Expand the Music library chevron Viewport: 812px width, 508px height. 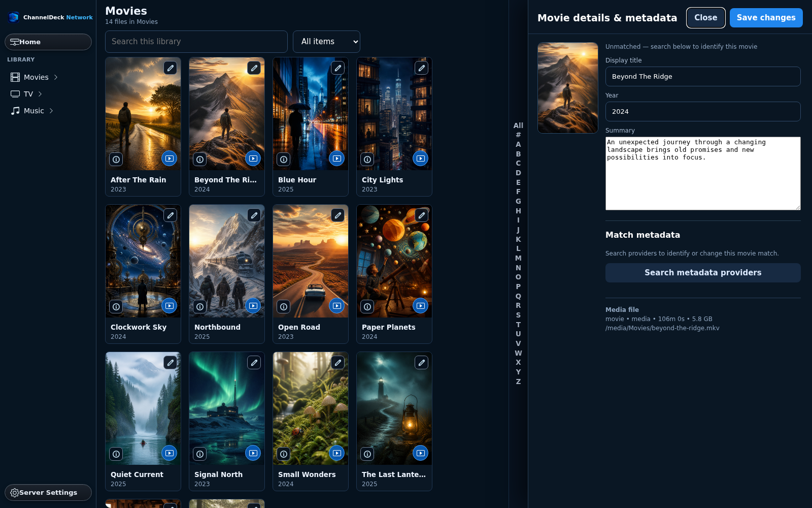pos(51,111)
